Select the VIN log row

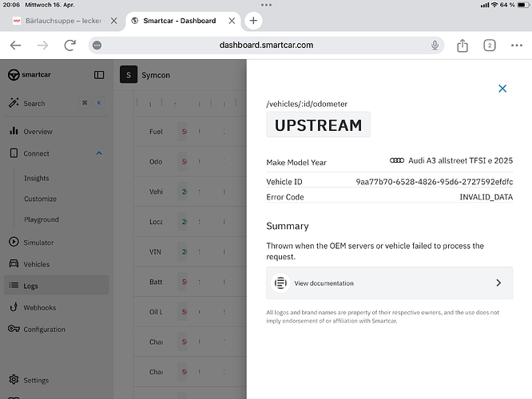coord(190,252)
